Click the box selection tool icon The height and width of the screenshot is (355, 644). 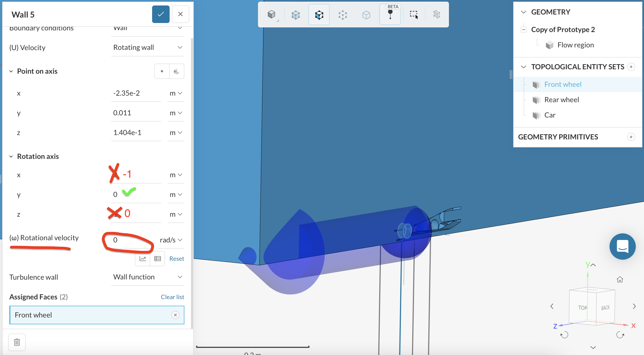coord(414,15)
